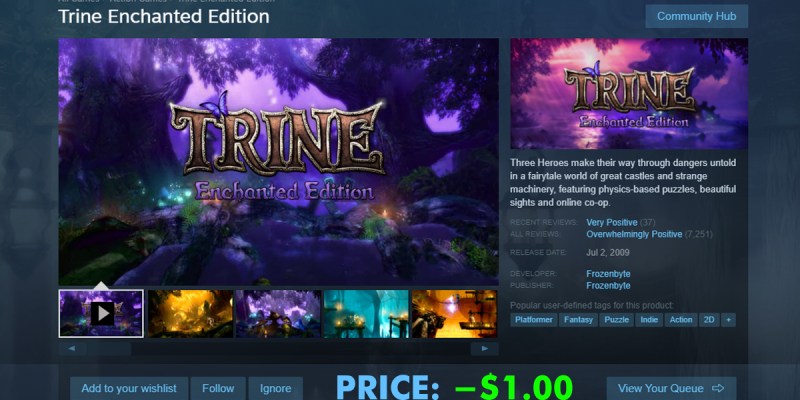The image size is (800, 400).
Task: Click the left arrow of screenshot strip
Action: [71, 349]
